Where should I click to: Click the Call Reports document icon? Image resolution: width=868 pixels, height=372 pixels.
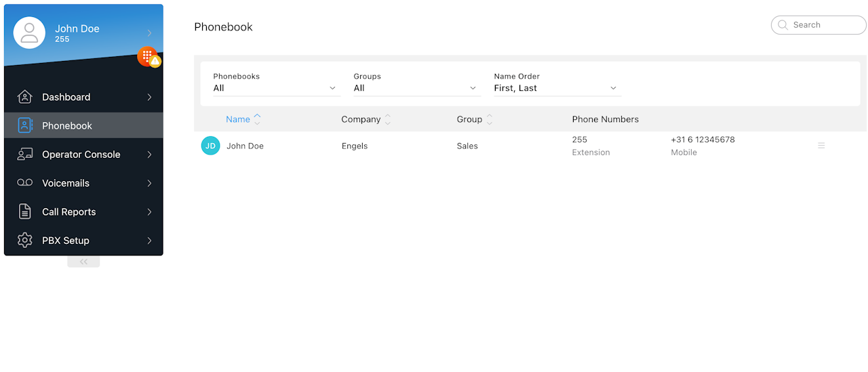click(24, 211)
